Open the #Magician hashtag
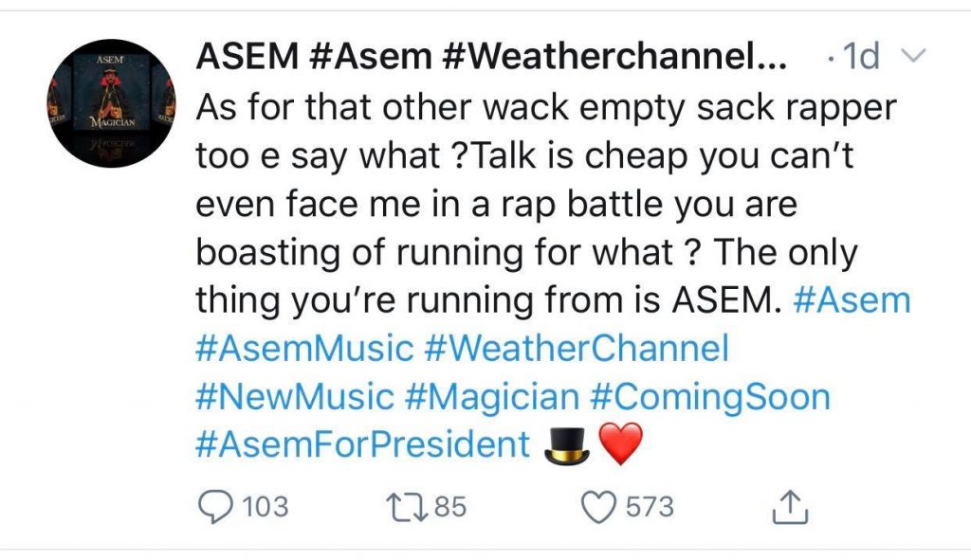Viewport: 971px width, 560px height. tap(491, 396)
